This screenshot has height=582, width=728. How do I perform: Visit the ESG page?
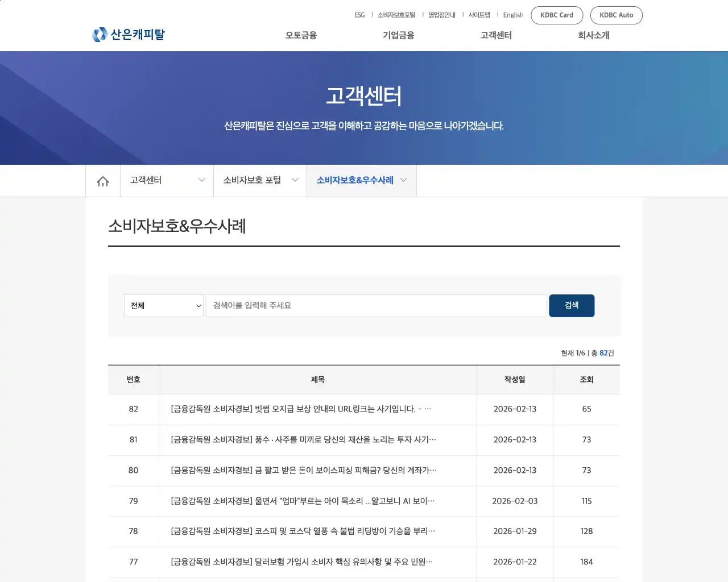(359, 15)
